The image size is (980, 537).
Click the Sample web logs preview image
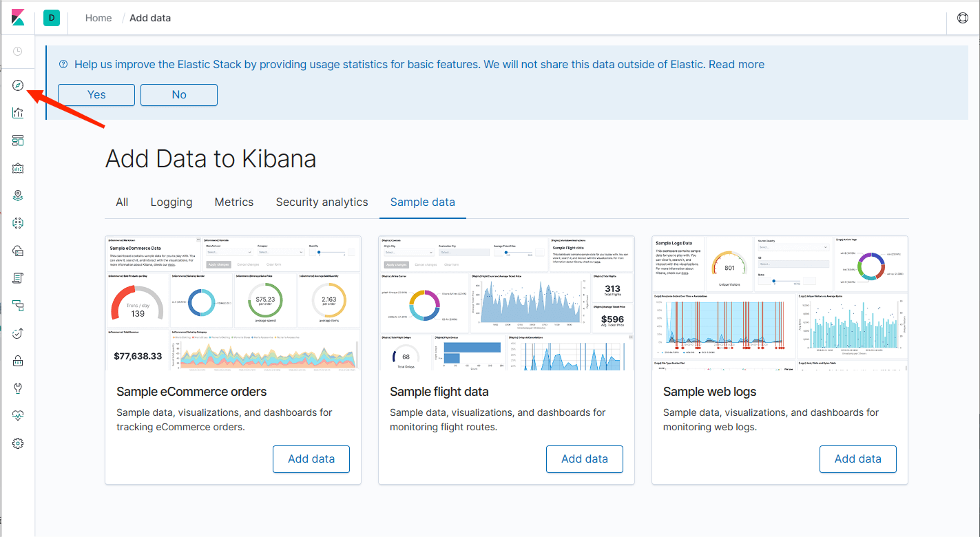[780, 303]
